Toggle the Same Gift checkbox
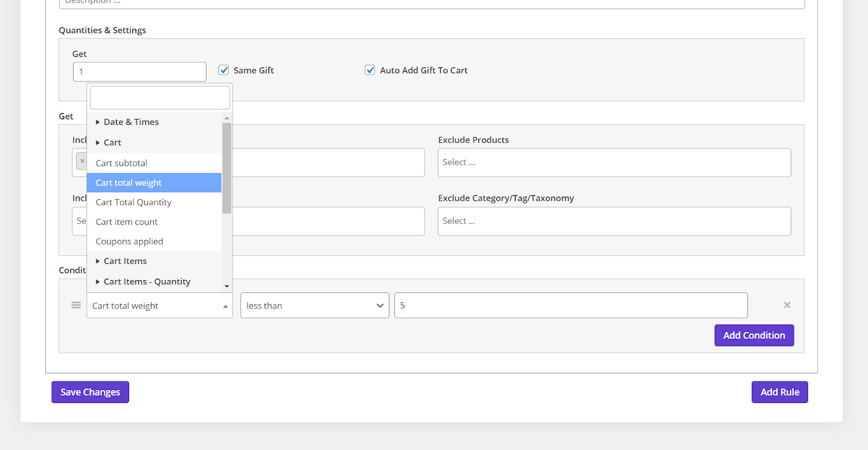 tap(224, 70)
